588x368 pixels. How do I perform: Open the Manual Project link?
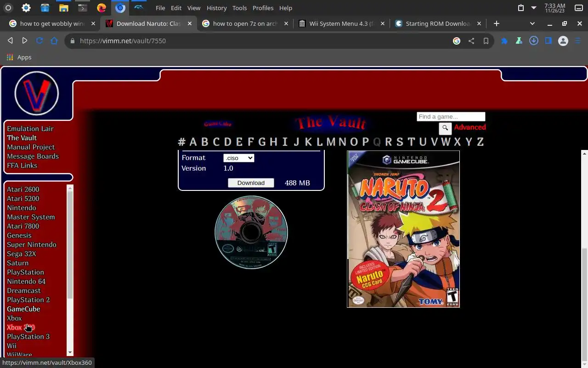(31, 147)
